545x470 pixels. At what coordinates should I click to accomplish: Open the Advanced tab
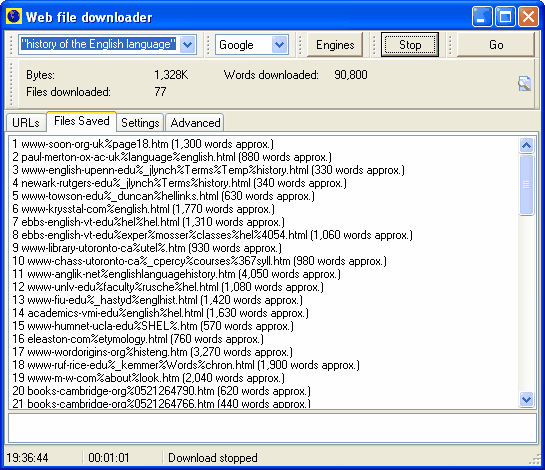[x=195, y=123]
